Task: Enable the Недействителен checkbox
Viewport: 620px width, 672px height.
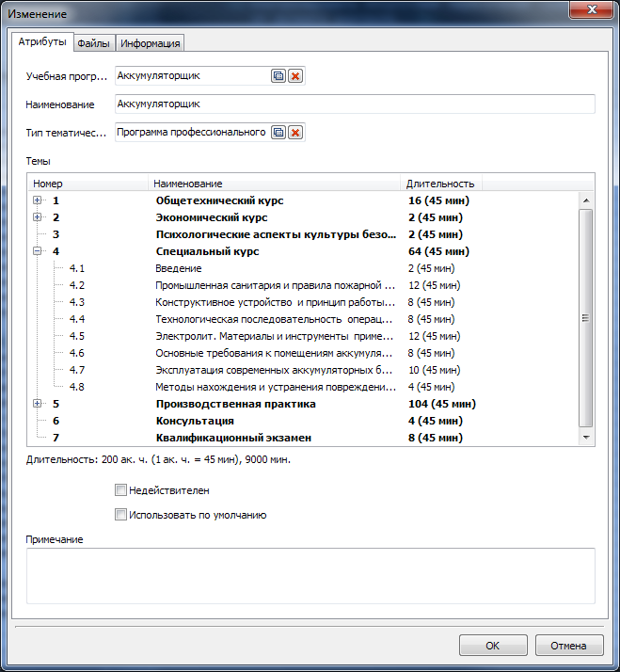Action: pos(120,489)
